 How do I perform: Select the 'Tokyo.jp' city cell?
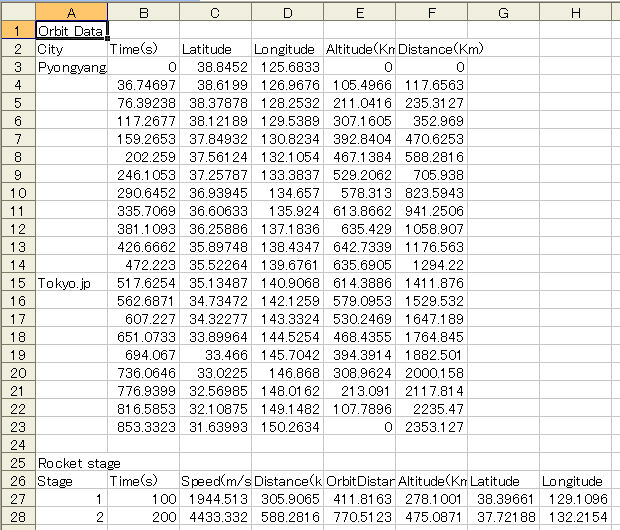click(71, 282)
